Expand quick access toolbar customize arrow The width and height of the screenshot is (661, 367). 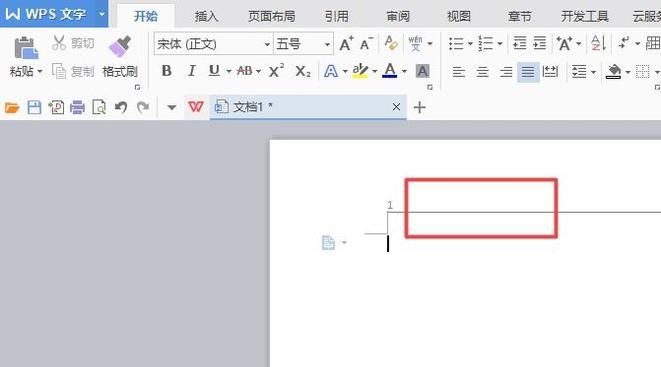click(172, 107)
